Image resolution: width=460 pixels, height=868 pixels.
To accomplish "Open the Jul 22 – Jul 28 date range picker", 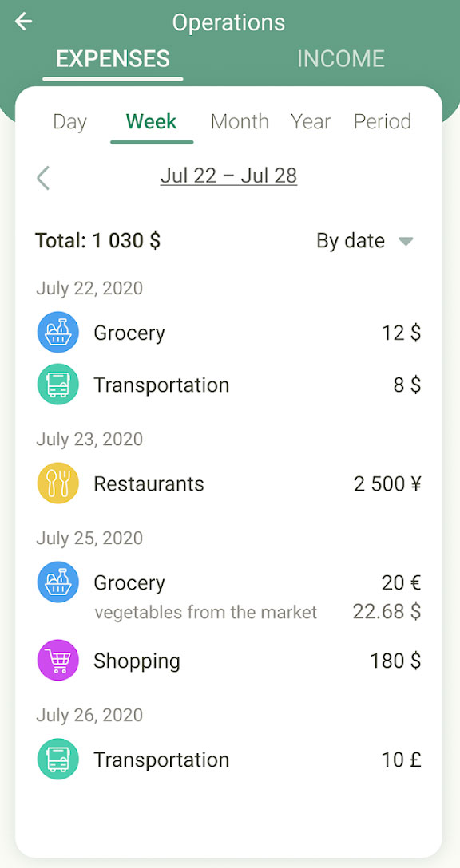I will coord(228,175).
